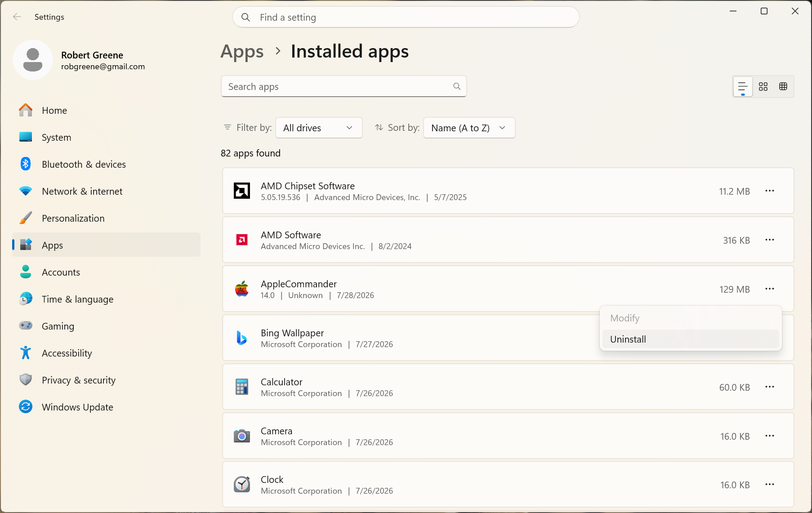
Task: Click the AppleCommander app icon
Action: click(x=242, y=289)
